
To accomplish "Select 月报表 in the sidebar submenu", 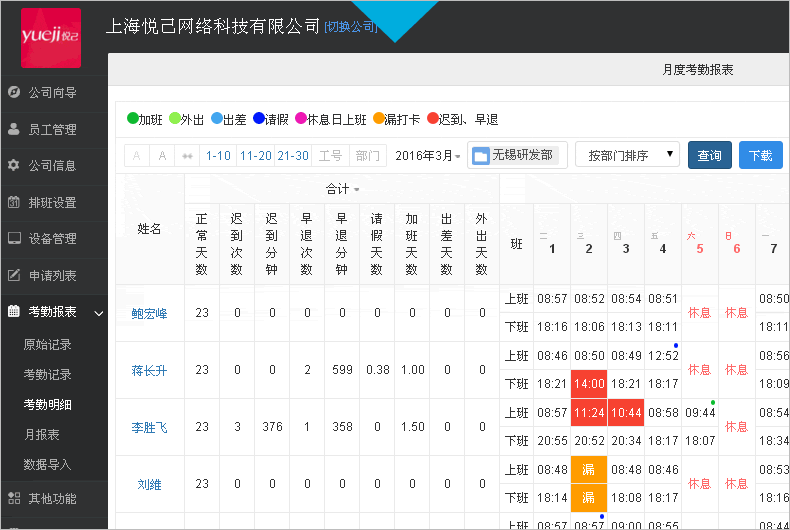I will pyautogui.click(x=41, y=435).
